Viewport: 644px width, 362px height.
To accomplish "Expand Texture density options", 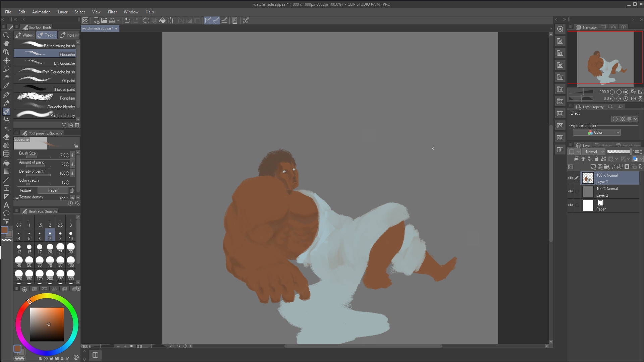I will 17,198.
